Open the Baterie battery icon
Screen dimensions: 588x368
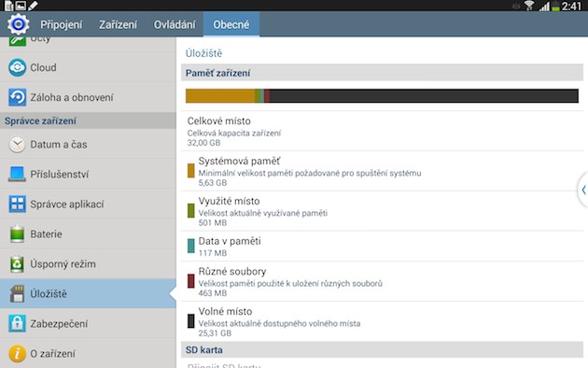pos(17,234)
